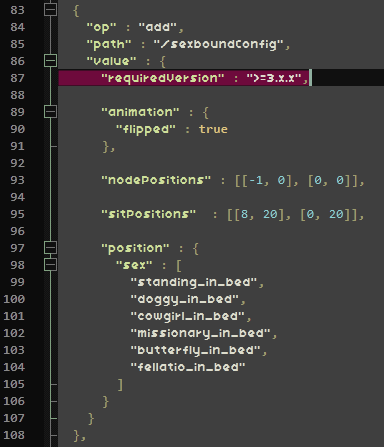Click line number 100 in gutter
This screenshot has width=384, height=447.
(14, 299)
